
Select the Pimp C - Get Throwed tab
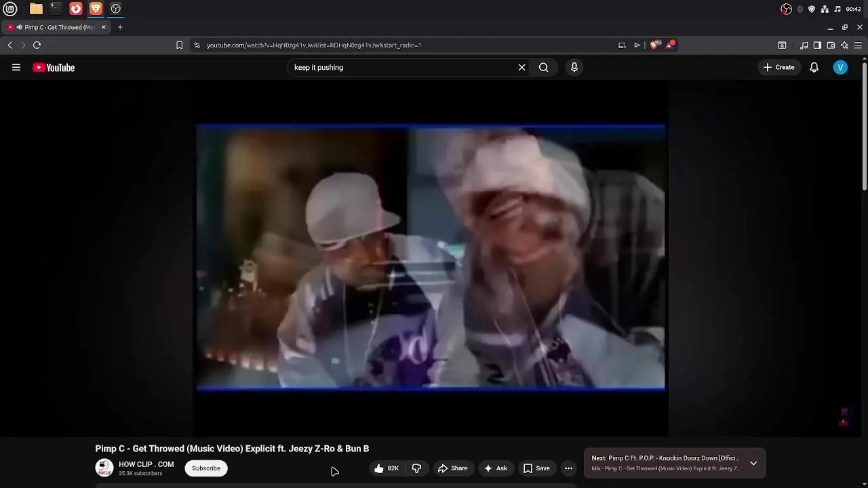point(58,27)
